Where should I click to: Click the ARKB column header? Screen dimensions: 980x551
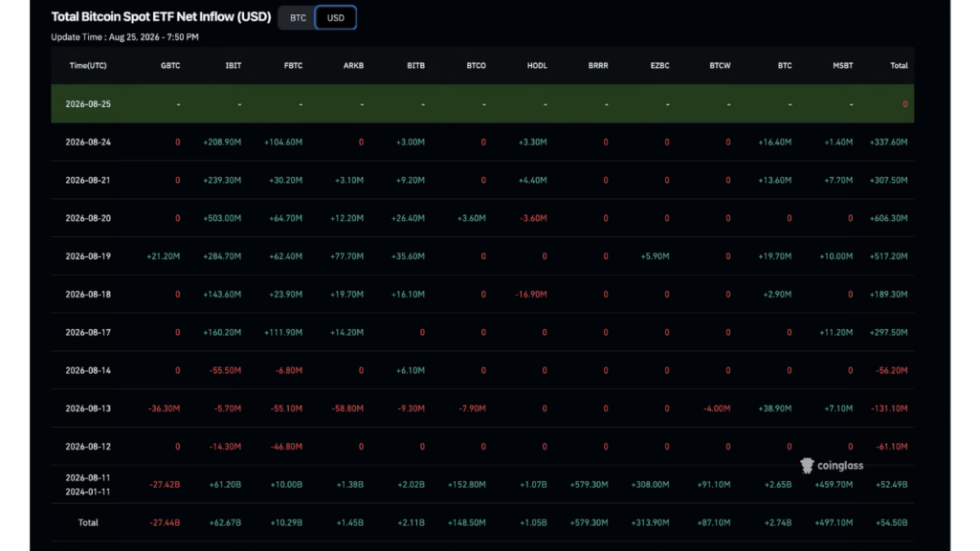pyautogui.click(x=353, y=66)
